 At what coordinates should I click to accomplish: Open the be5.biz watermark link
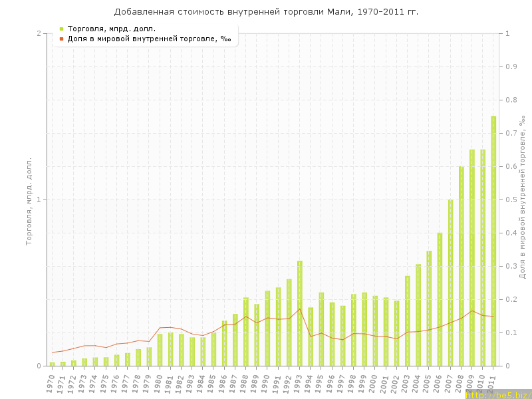(497, 395)
